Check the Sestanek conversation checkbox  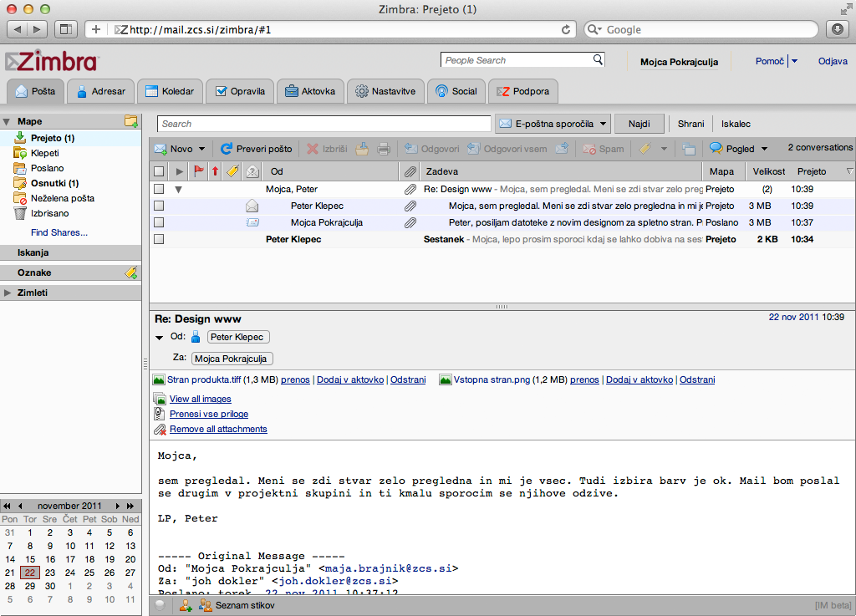(159, 239)
